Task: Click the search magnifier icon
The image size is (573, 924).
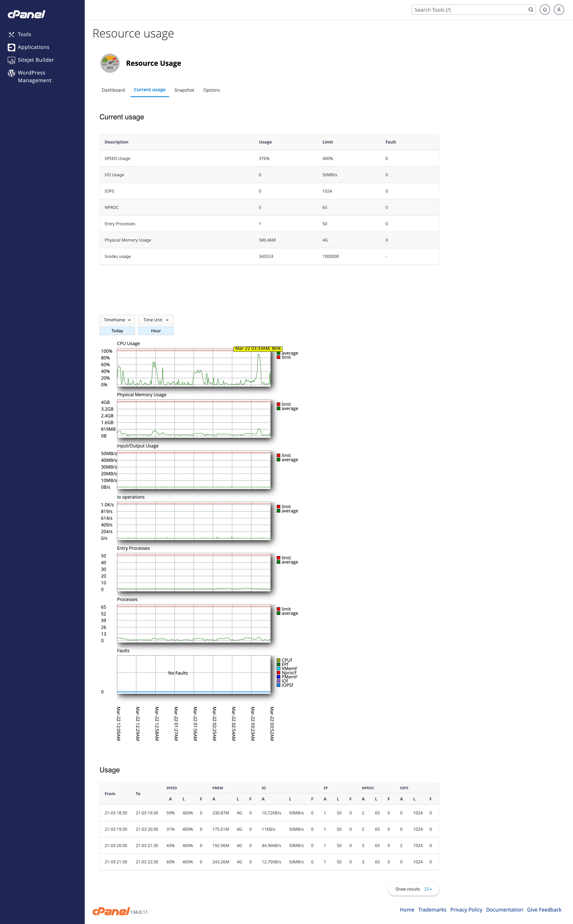Action: click(x=531, y=10)
